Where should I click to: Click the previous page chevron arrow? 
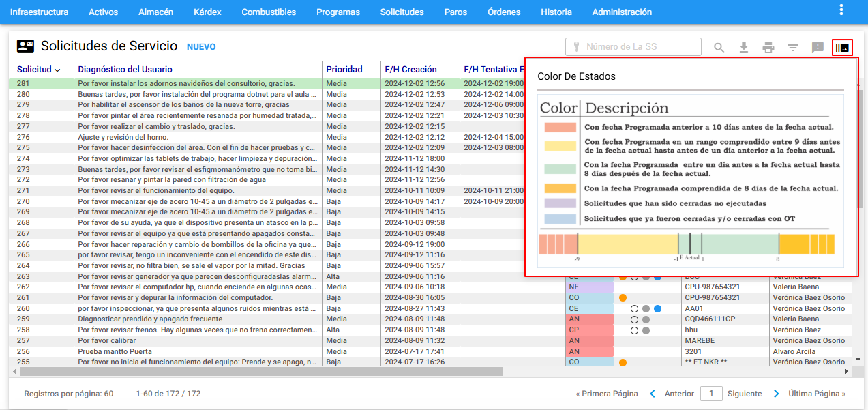click(653, 394)
